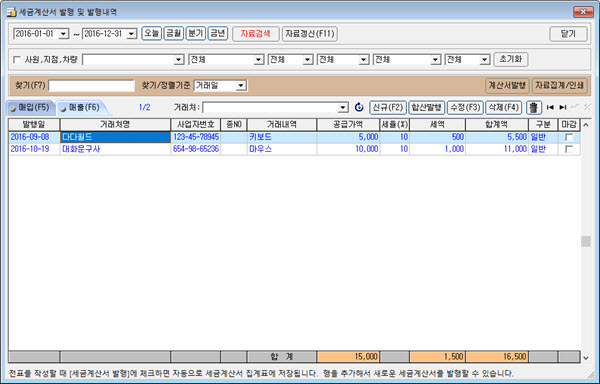Click the 계산서발행 button

point(507,86)
